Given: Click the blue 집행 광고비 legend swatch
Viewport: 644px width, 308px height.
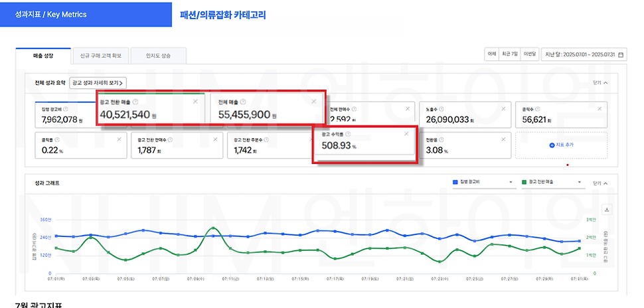Looking at the screenshot, I should tap(455, 182).
